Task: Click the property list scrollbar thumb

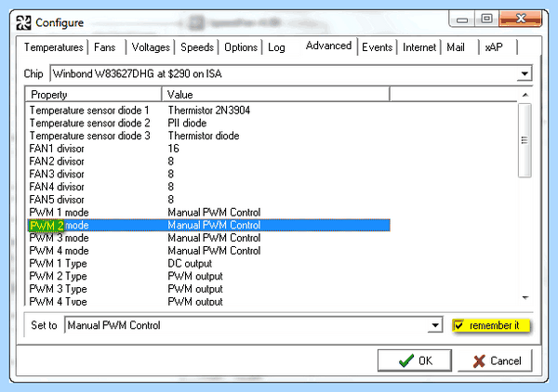Action: [525, 140]
